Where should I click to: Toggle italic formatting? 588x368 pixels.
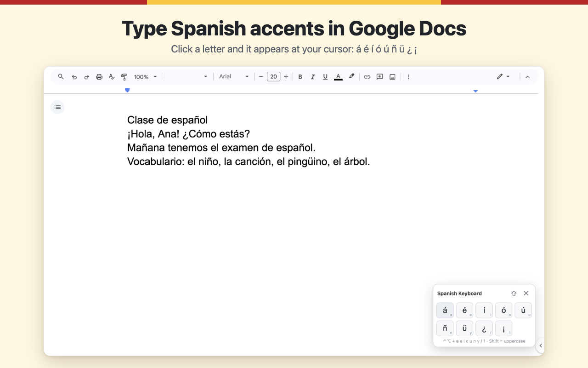(312, 77)
